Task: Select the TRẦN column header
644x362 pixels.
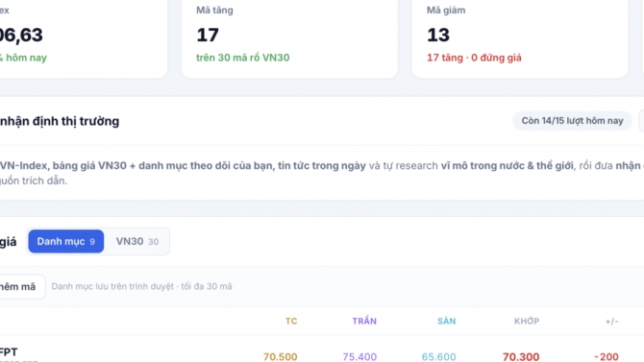Action: click(364, 321)
